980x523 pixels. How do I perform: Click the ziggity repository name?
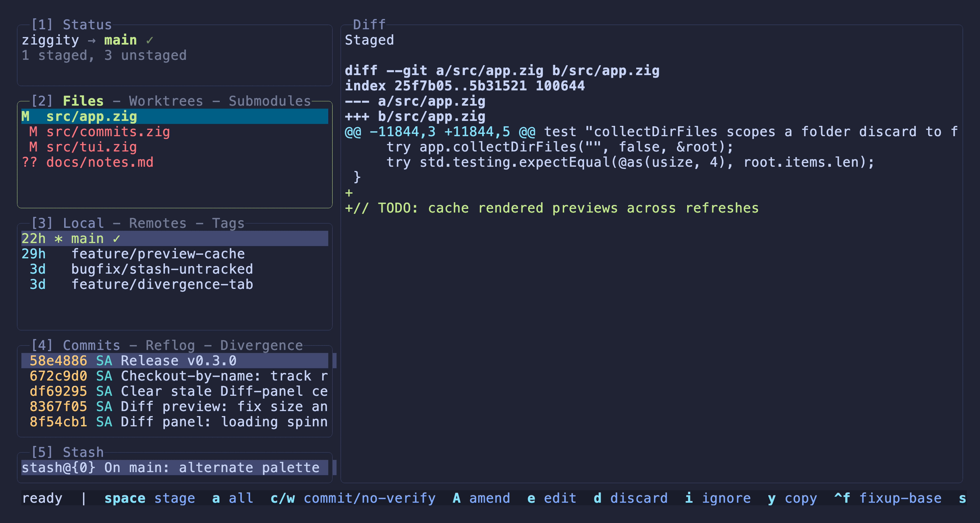pos(50,40)
